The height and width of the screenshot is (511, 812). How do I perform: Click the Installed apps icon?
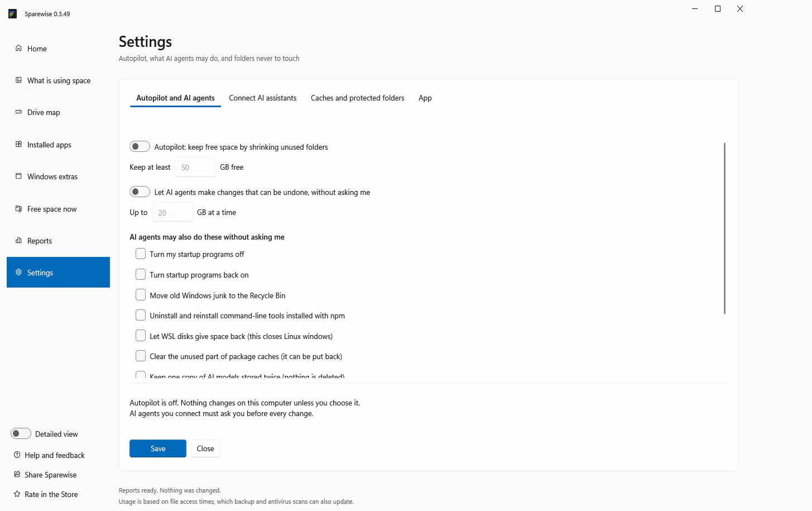click(18, 144)
